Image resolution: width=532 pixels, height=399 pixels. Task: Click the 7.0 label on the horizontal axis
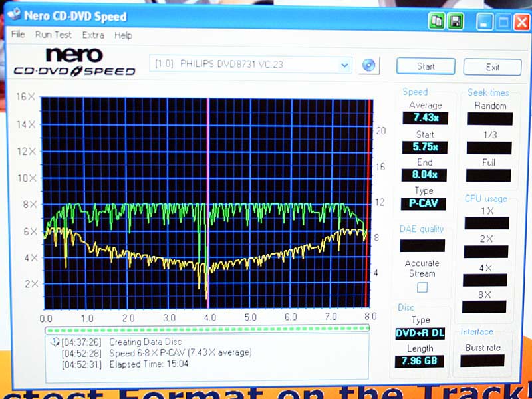(331, 317)
